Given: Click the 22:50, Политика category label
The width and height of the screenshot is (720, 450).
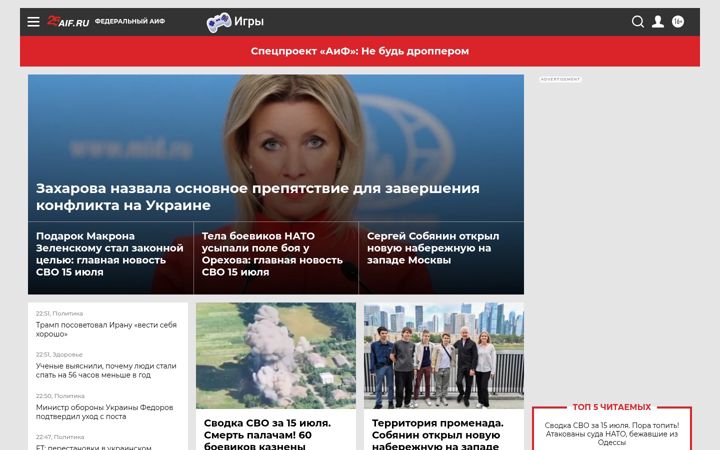Looking at the screenshot, I should [60, 396].
